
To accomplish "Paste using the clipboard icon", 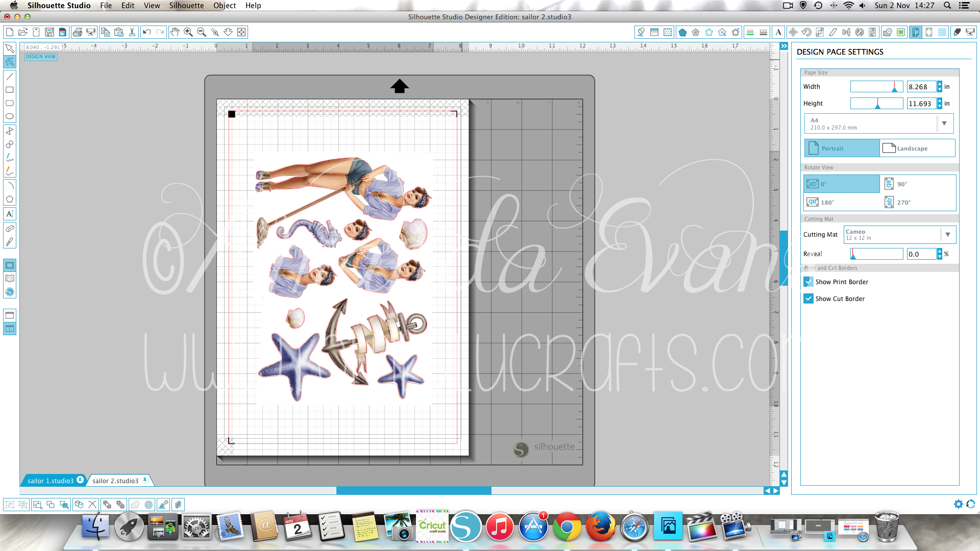I will 119,32.
